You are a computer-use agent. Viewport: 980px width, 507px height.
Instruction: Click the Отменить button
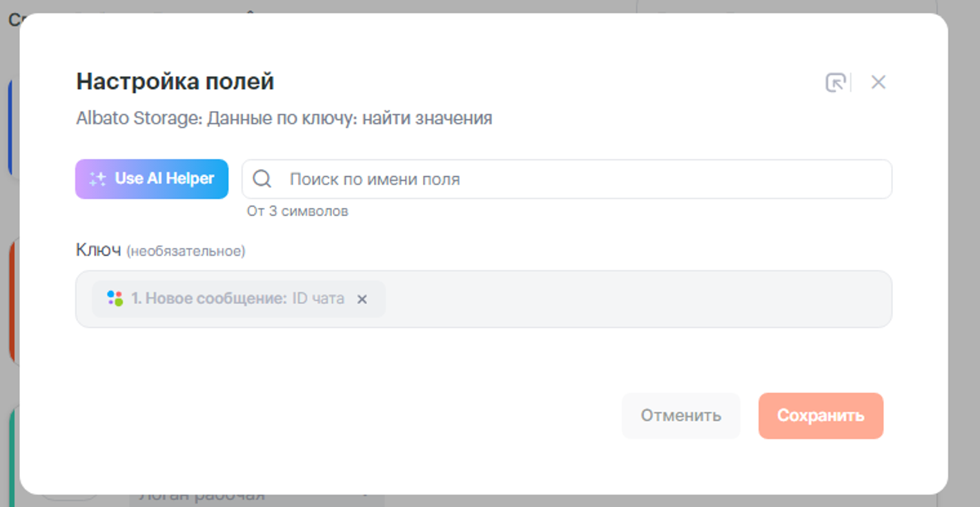680,416
